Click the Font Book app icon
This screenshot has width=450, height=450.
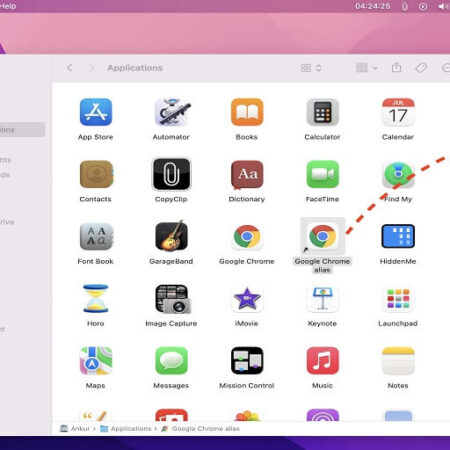(x=96, y=236)
